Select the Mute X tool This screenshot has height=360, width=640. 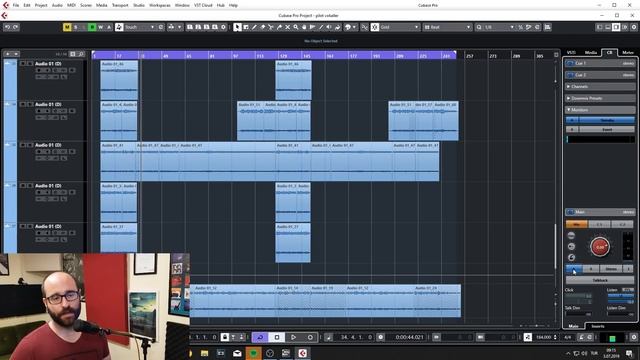tap(287, 27)
